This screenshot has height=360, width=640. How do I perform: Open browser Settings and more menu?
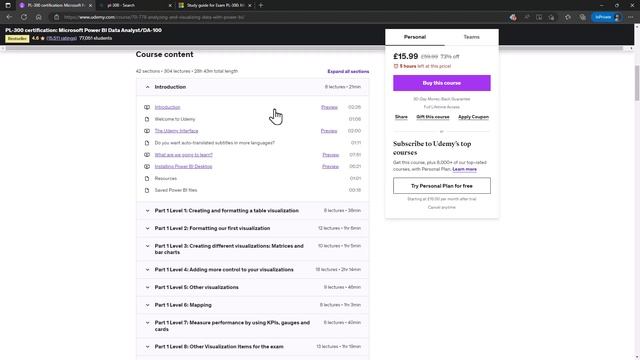pos(631,17)
